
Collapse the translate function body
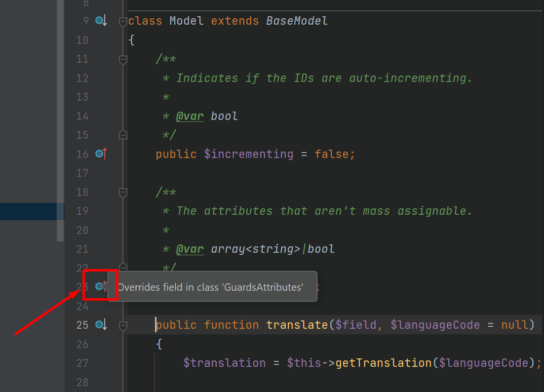pos(122,324)
